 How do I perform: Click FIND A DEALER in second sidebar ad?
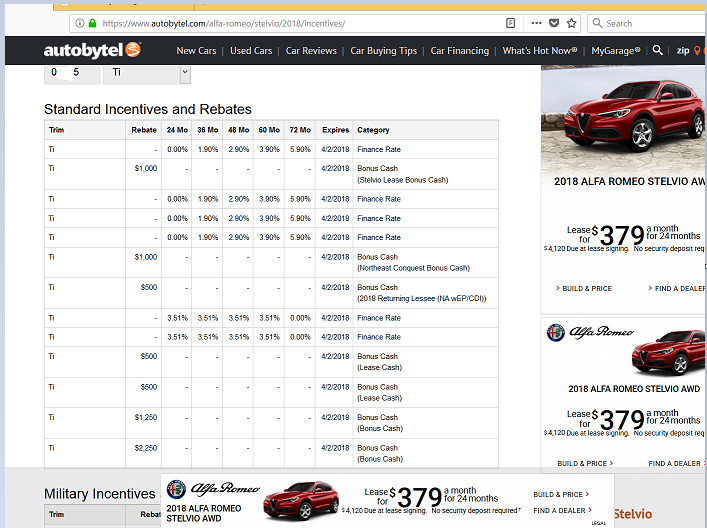[677, 464]
